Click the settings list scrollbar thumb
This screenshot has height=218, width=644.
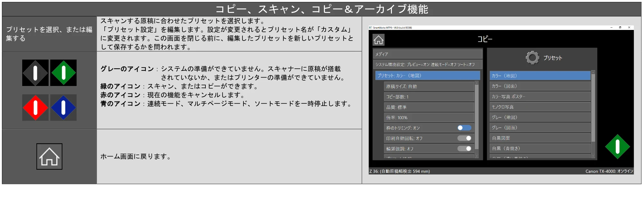click(477, 117)
